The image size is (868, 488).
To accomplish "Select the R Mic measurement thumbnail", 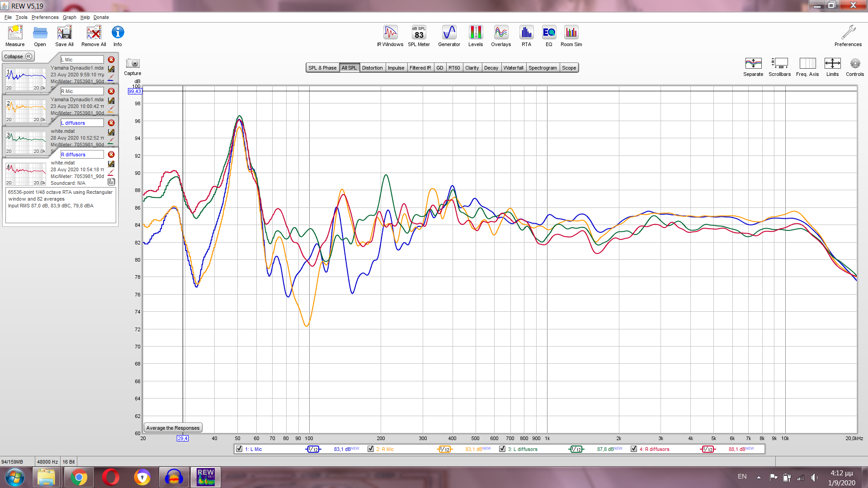I will pos(26,111).
